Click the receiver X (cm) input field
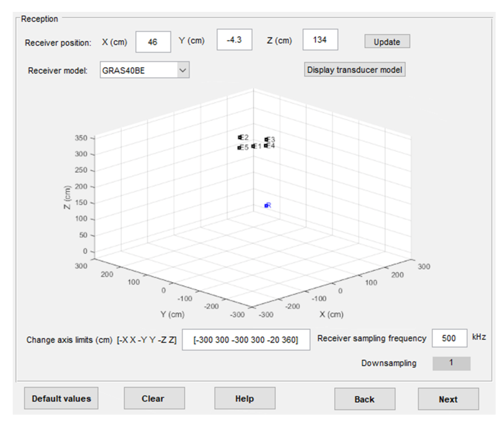Image resolution: width=504 pixels, height=424 pixels. click(153, 42)
